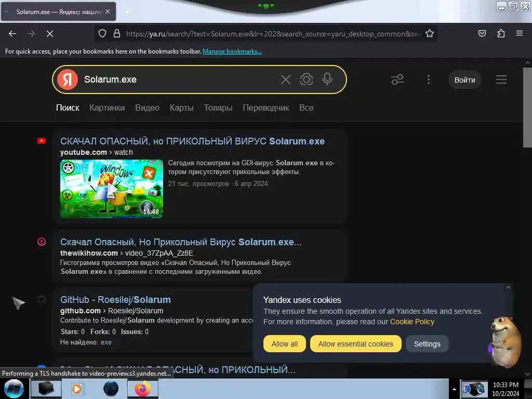Click the thewikihow favicon beside the second result
The image size is (532, 399).
click(42, 242)
